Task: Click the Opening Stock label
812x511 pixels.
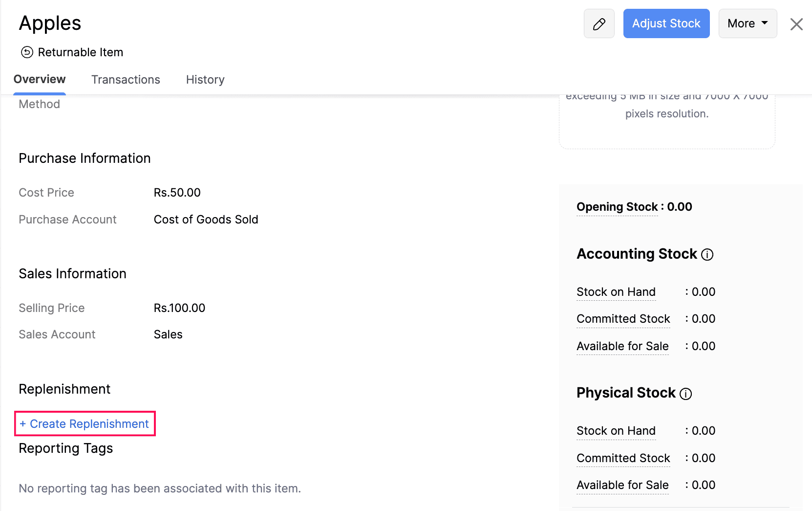Action: [617, 207]
